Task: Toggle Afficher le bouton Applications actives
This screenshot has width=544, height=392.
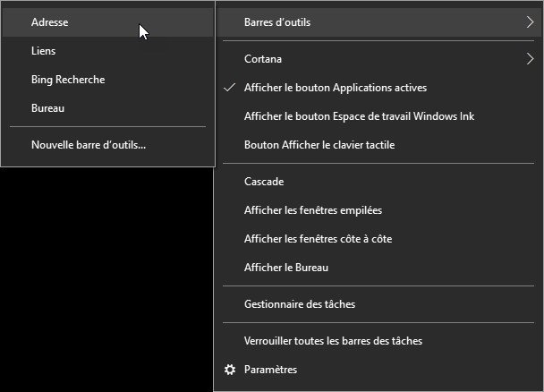Action: [335, 88]
